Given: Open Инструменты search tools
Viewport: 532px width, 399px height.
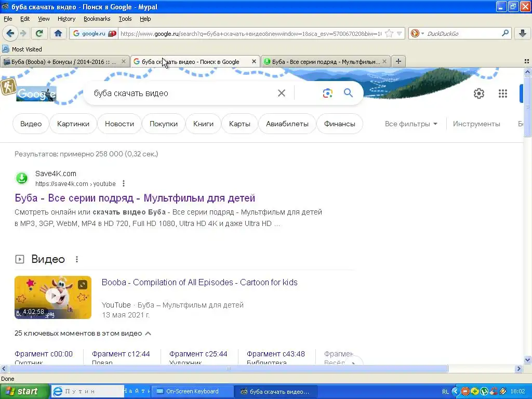Looking at the screenshot, I should click(476, 124).
